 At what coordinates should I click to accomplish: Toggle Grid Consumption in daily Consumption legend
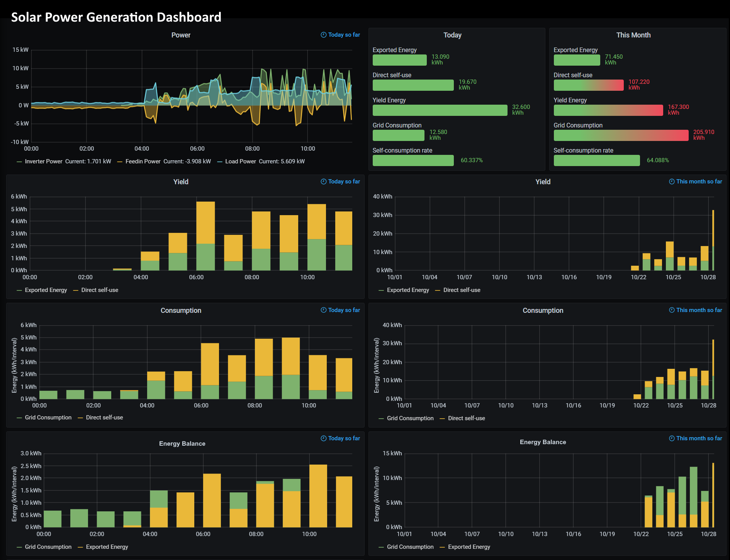(48, 417)
